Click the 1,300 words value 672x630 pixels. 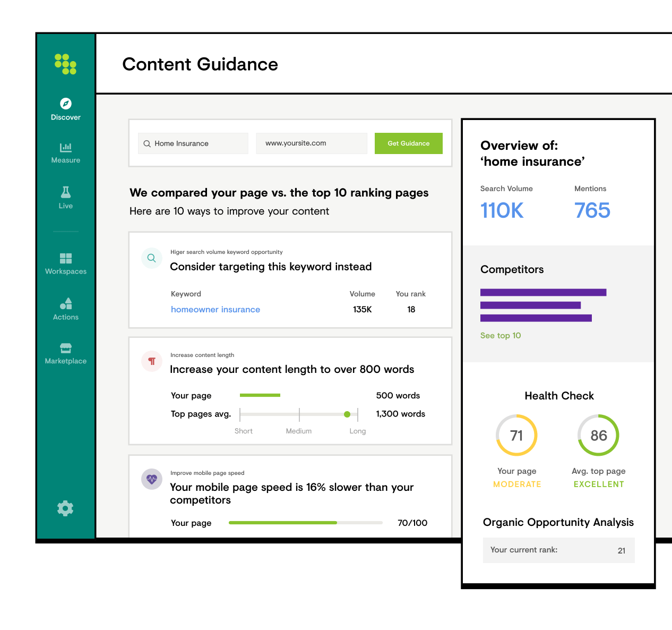pos(401,414)
